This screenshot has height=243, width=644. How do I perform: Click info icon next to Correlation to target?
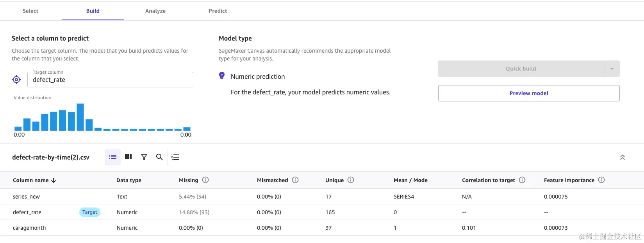[x=522, y=180]
